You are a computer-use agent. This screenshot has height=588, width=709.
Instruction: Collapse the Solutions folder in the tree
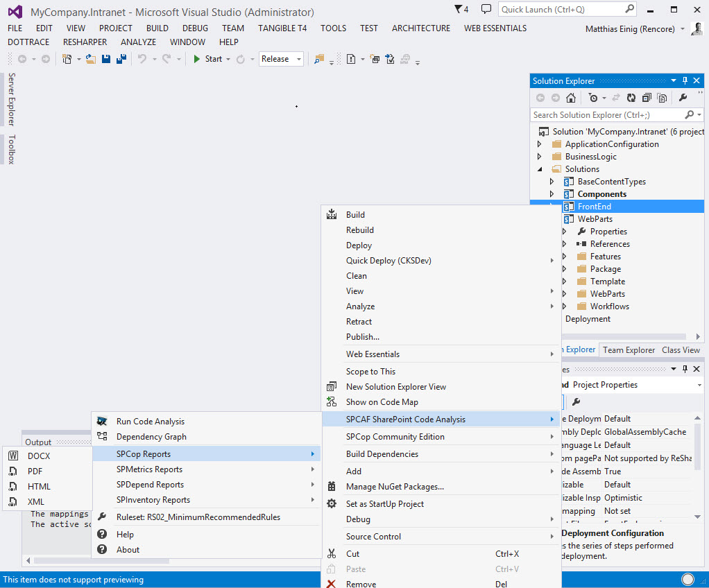[540, 169]
